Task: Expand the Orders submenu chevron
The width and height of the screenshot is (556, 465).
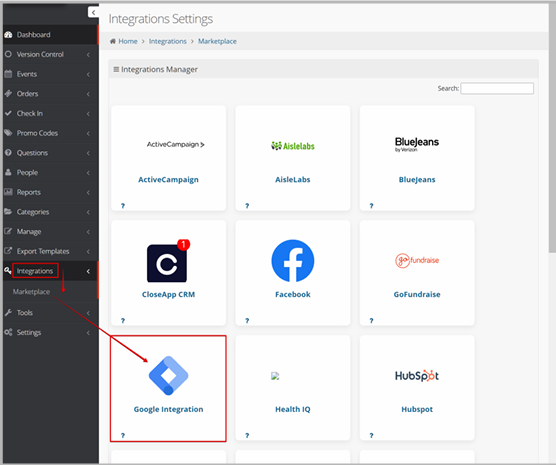Action: click(88, 94)
